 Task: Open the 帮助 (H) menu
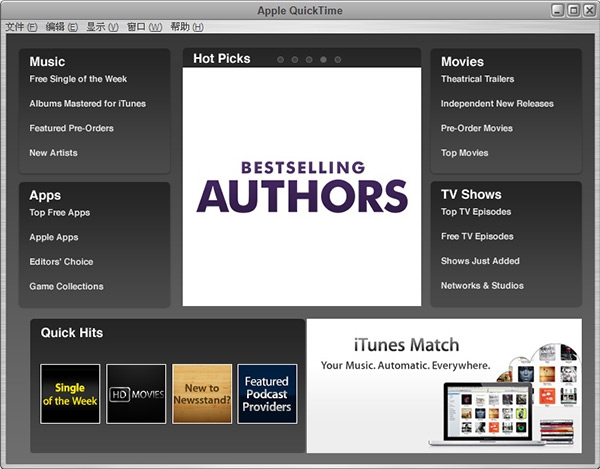(x=187, y=27)
